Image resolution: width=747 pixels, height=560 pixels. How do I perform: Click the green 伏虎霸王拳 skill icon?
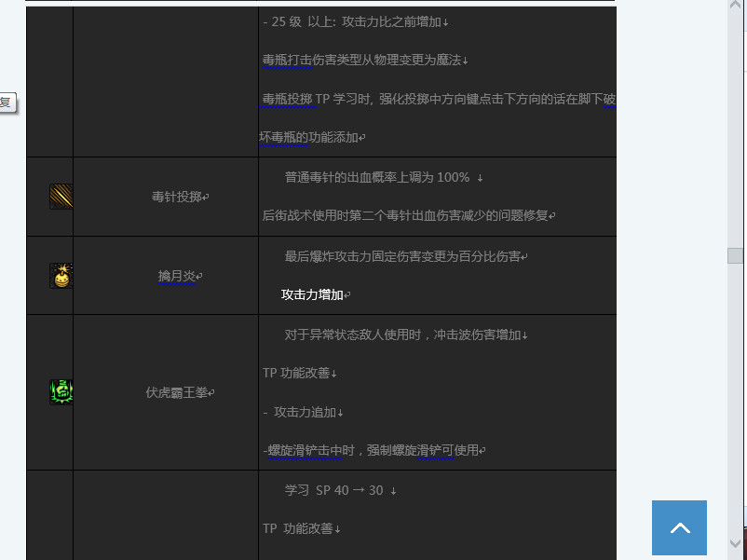point(61,392)
